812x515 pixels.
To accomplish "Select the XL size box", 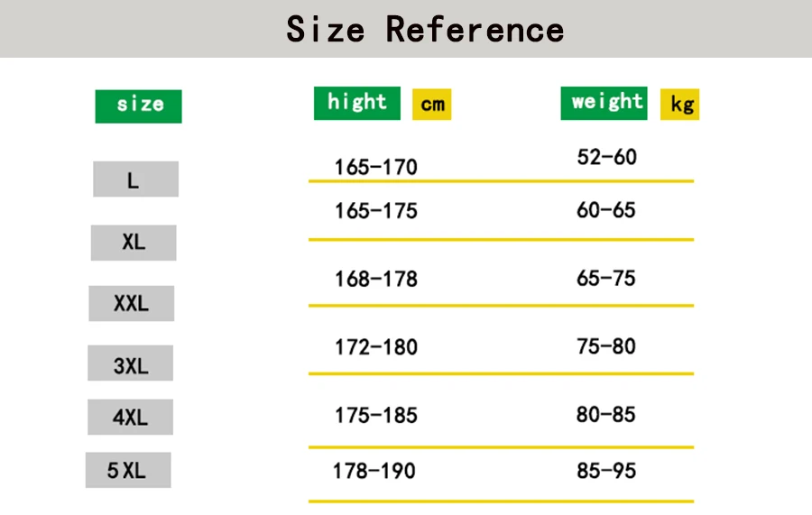I will (x=134, y=243).
